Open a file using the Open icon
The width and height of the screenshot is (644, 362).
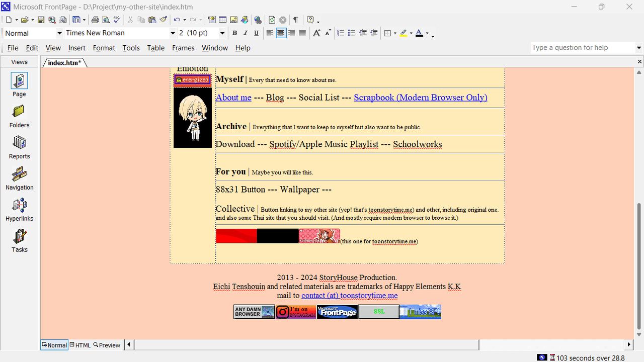point(25,20)
